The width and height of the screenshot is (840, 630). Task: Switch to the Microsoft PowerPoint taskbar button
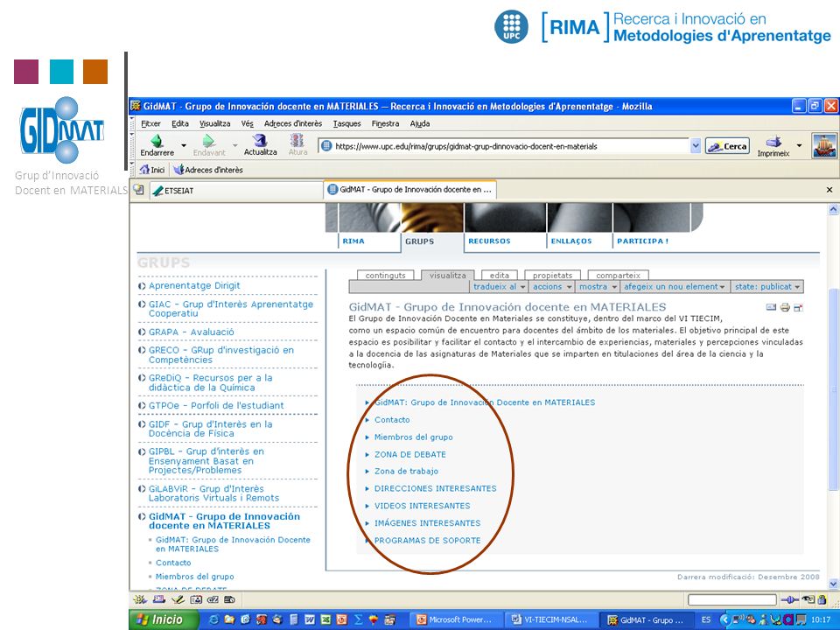click(454, 619)
